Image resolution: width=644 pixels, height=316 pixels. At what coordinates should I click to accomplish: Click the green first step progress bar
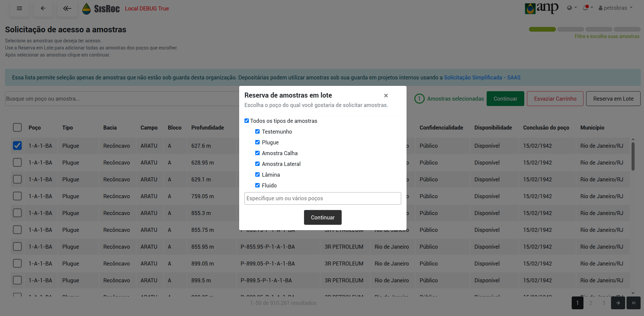542,29
